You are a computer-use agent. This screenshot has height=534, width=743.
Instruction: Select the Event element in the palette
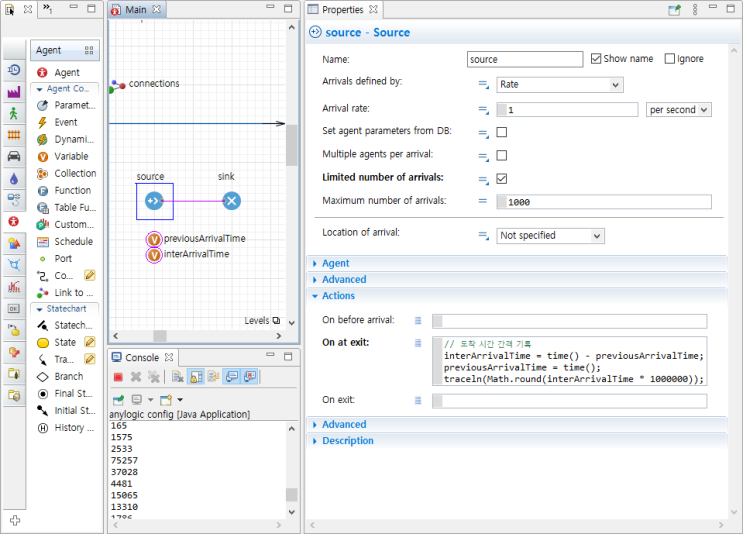(65, 122)
